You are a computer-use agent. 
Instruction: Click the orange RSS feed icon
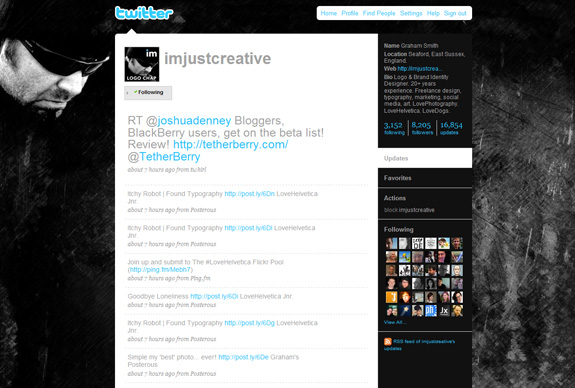pyautogui.click(x=388, y=341)
